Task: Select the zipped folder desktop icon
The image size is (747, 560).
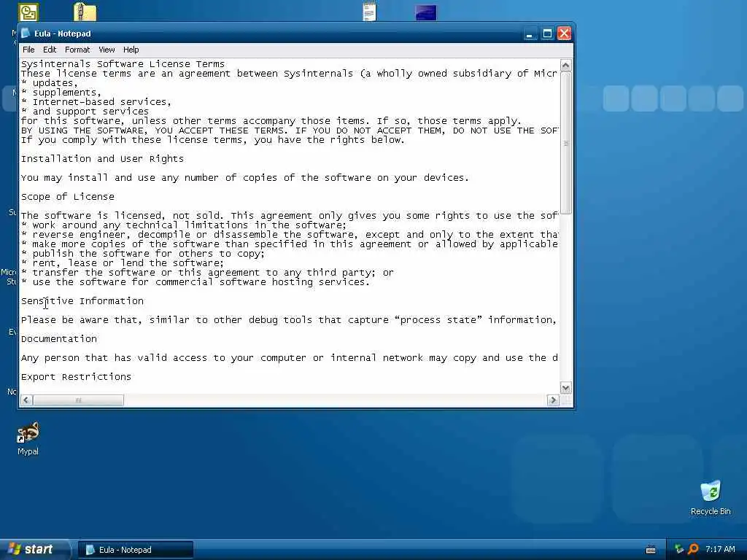Action: [85, 12]
